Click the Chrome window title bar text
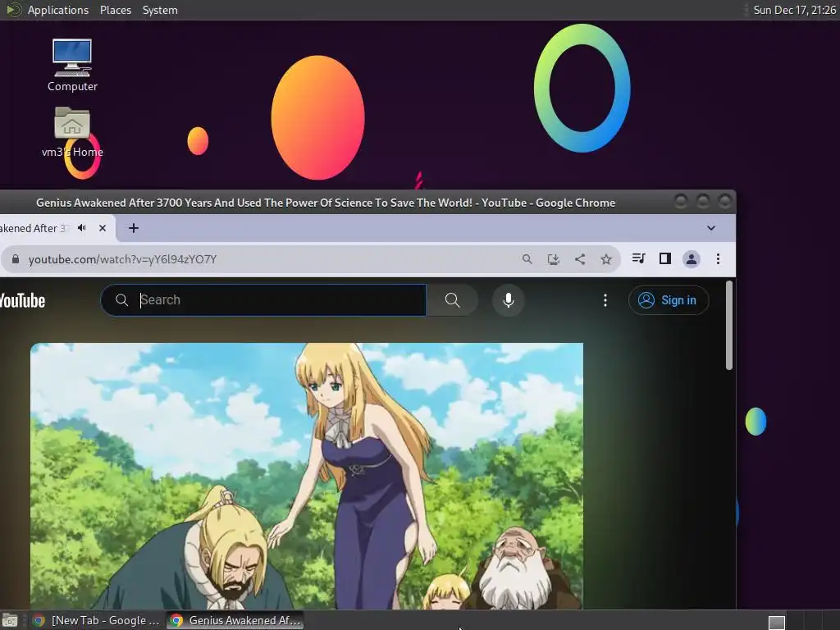Screen dimensions: 840x630 click(325, 203)
